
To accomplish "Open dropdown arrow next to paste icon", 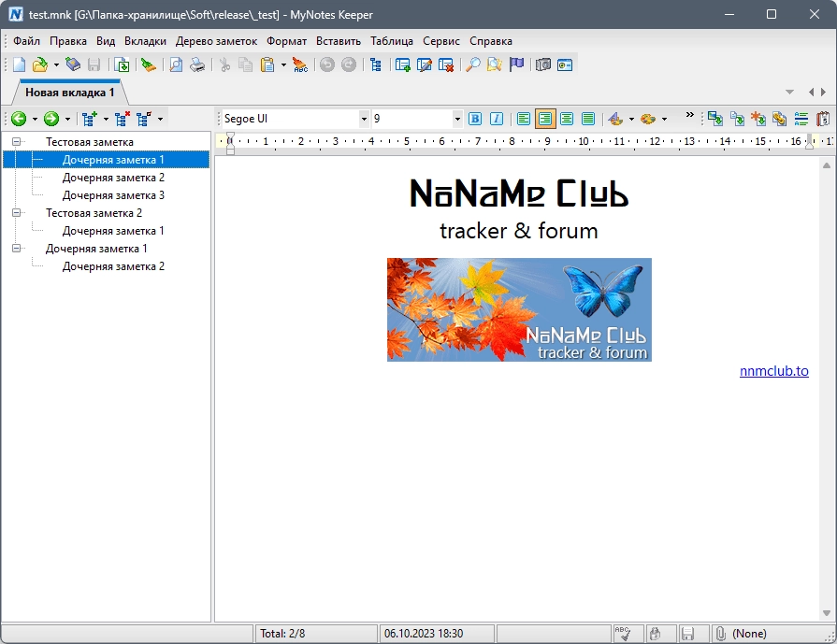I will coord(283,65).
